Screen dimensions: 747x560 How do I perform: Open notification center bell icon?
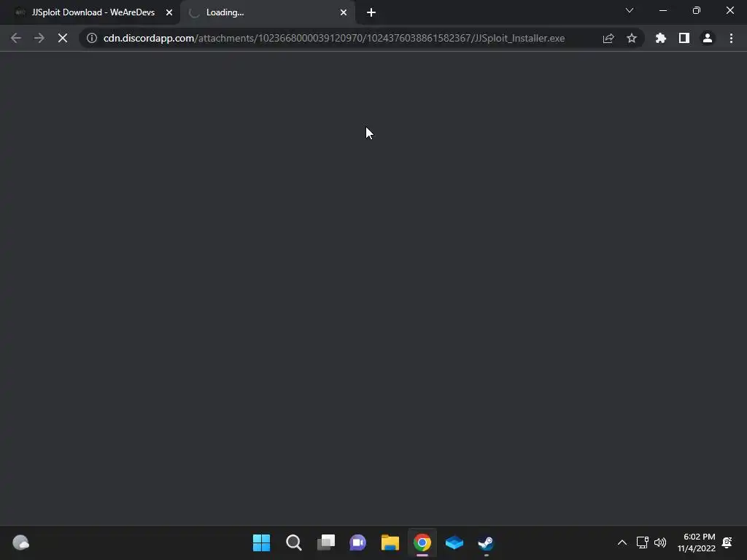727,542
